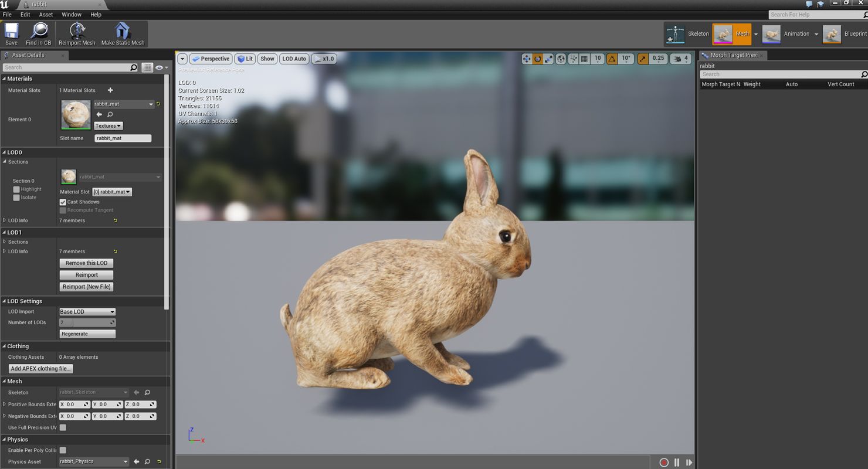Select the translate gizmo tool in viewport
The height and width of the screenshot is (469, 868).
coord(527,59)
